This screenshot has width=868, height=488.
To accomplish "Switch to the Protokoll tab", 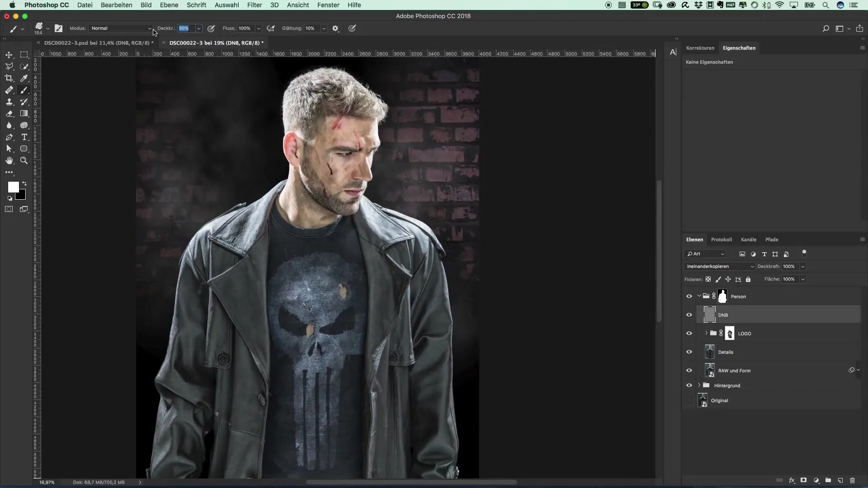I will pos(722,239).
